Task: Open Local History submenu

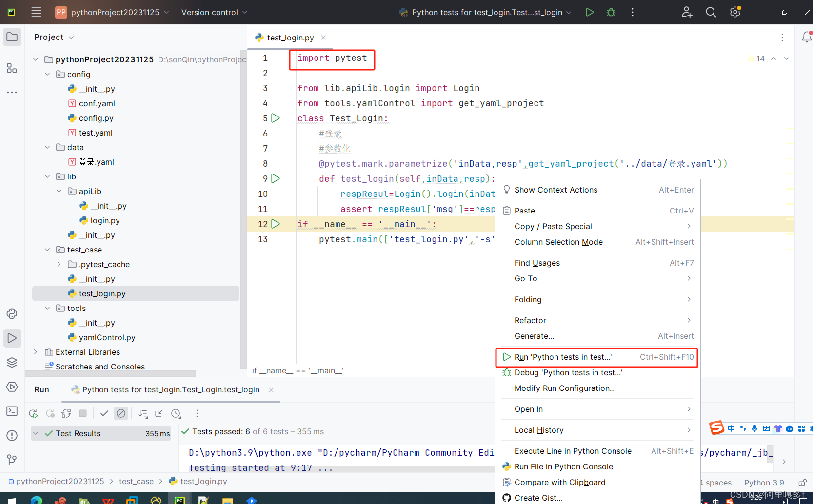Action: 598,430
